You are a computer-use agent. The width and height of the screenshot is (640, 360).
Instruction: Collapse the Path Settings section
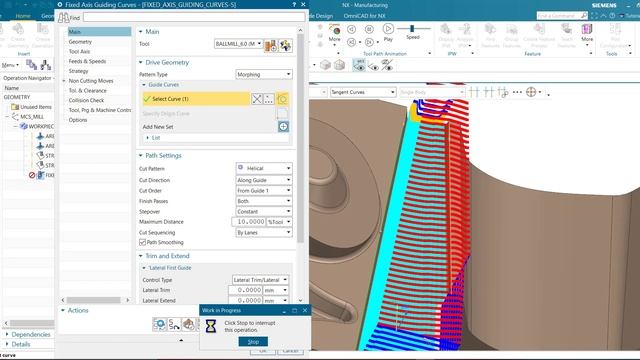pyautogui.click(x=141, y=156)
